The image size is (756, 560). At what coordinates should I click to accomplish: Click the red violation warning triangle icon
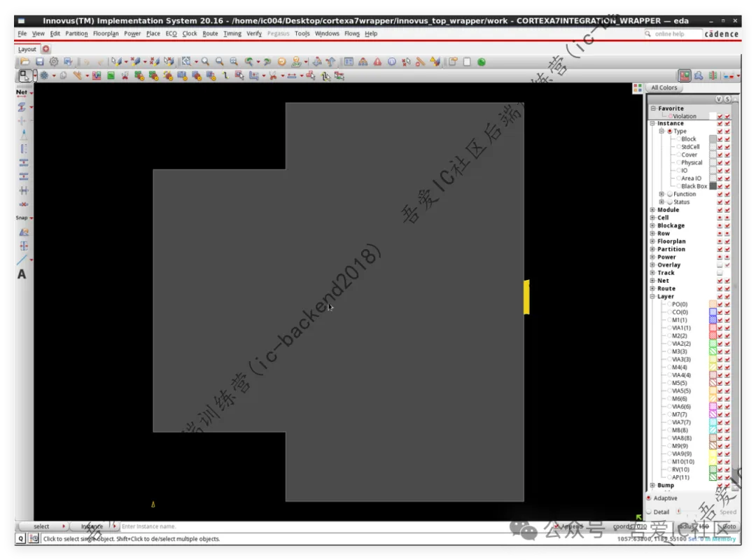click(x=377, y=62)
